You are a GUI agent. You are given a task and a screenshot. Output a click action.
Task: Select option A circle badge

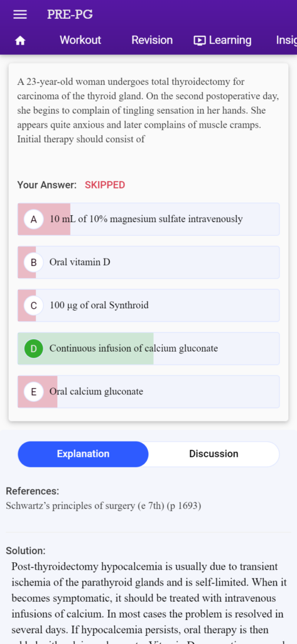[x=34, y=219]
